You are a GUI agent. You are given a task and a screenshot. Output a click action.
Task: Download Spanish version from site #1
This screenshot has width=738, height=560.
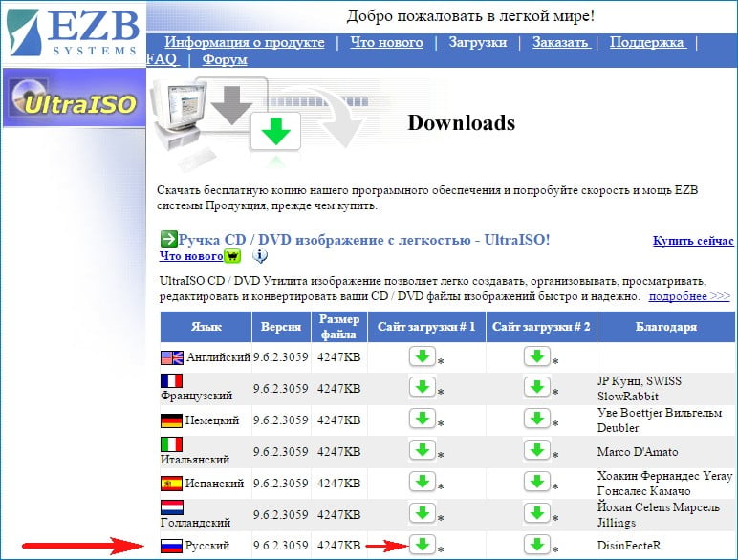tap(422, 482)
